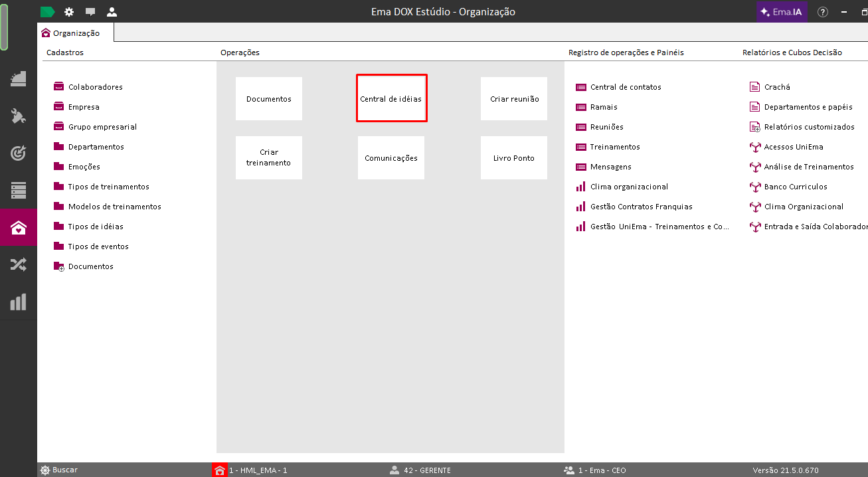Click the user profile icon in title bar

(112, 12)
